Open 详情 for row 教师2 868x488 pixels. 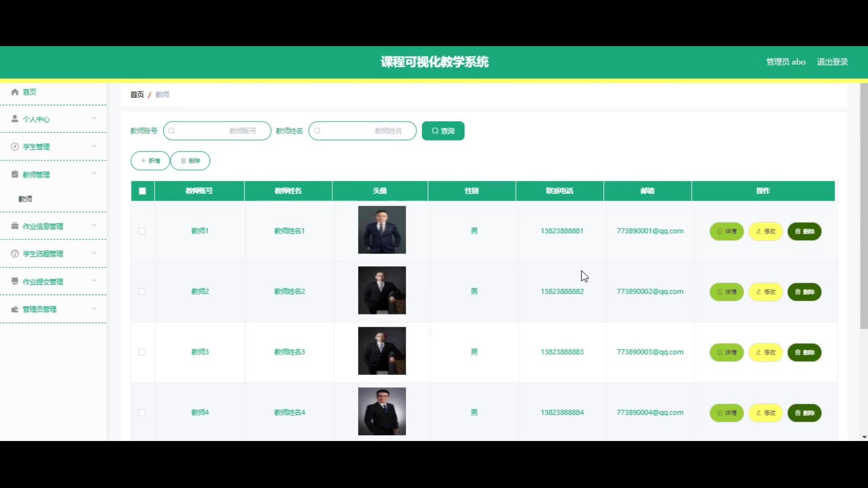pyautogui.click(x=726, y=292)
